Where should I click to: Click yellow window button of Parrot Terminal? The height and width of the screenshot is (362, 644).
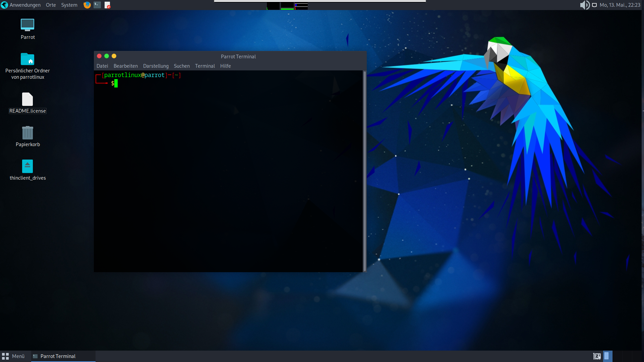114,56
